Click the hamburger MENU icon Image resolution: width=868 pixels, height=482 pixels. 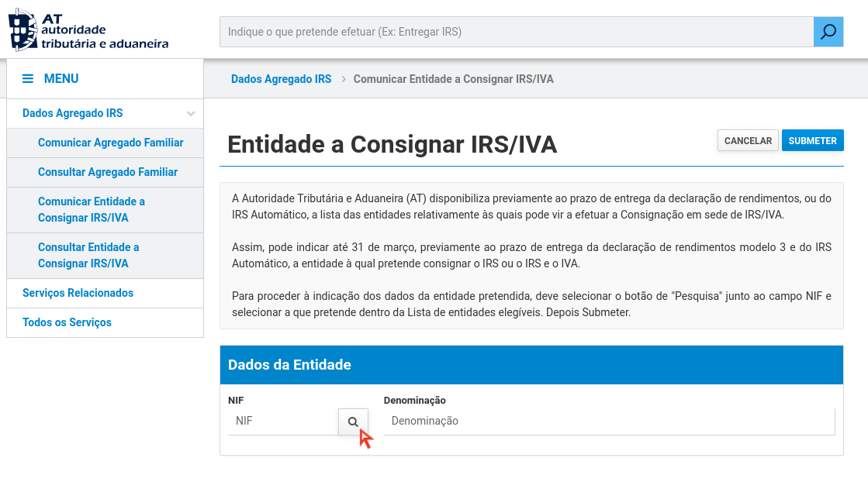click(x=29, y=78)
